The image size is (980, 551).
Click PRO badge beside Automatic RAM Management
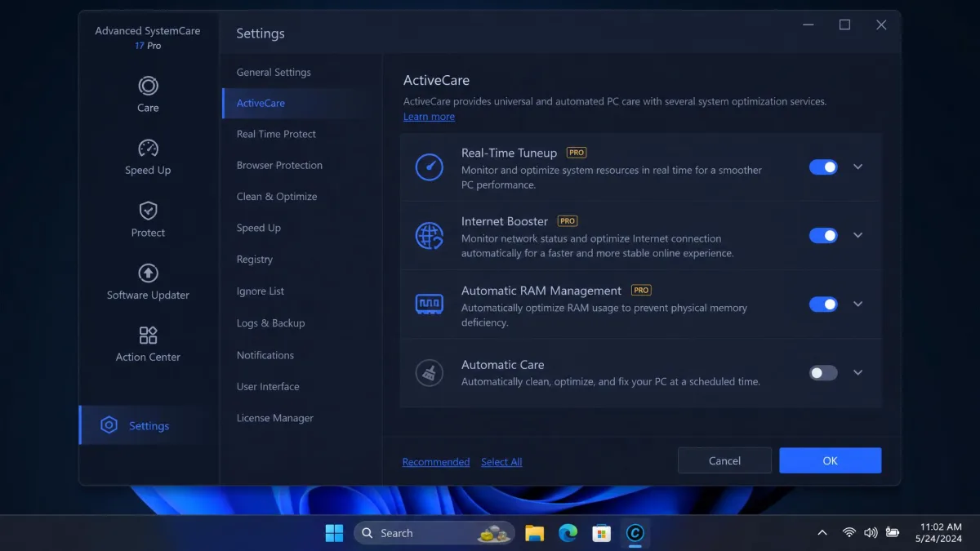click(x=641, y=290)
